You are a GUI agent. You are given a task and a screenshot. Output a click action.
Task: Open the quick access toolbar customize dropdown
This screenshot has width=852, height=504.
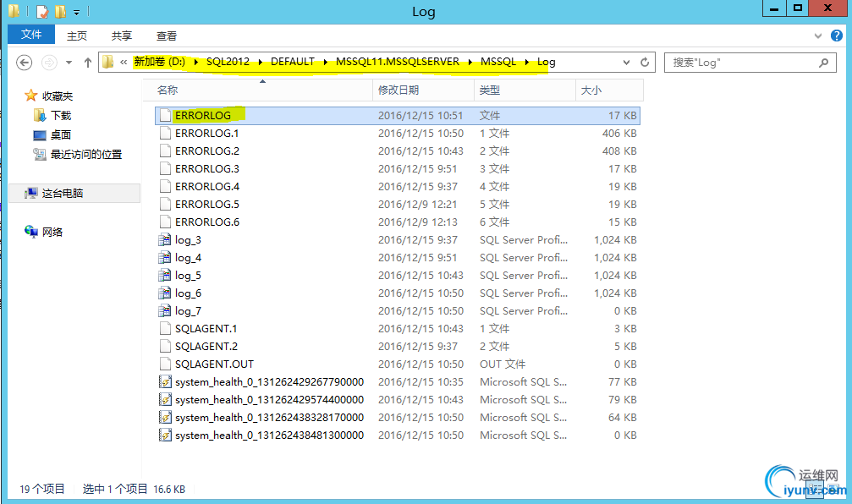[x=77, y=12]
